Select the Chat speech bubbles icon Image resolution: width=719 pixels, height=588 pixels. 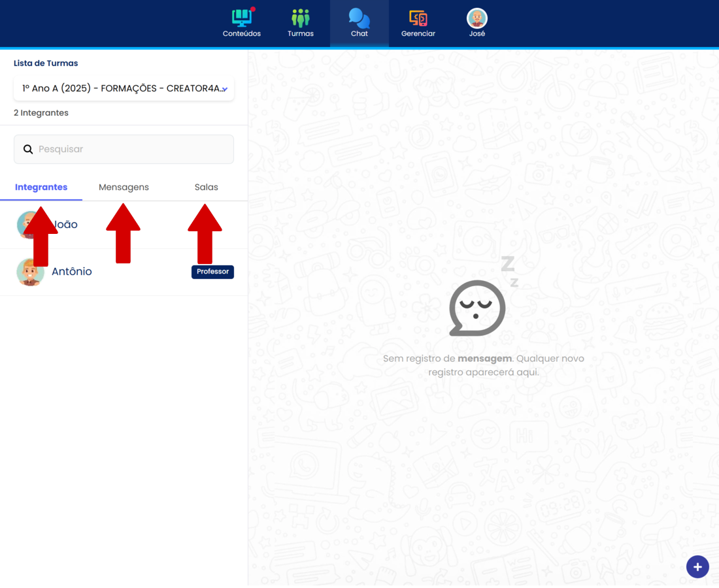(x=359, y=18)
